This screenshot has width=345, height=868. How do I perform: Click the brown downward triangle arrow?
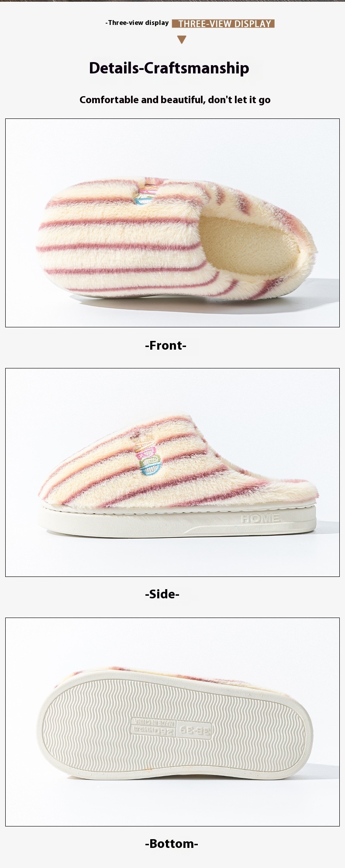tap(182, 40)
